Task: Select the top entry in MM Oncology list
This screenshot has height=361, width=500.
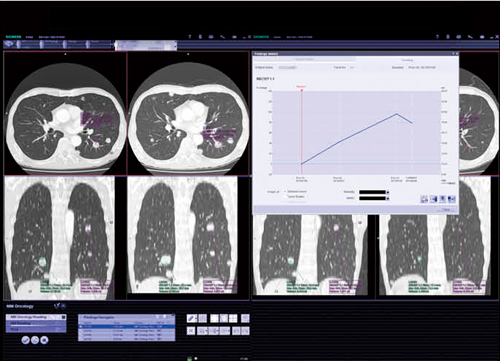Action: pyautogui.click(x=36, y=317)
